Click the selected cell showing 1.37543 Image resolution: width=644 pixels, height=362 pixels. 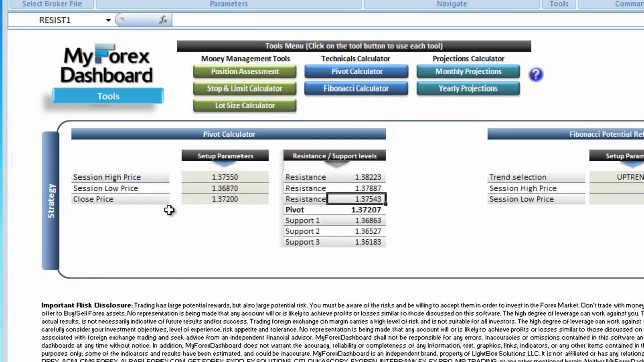pos(357,199)
